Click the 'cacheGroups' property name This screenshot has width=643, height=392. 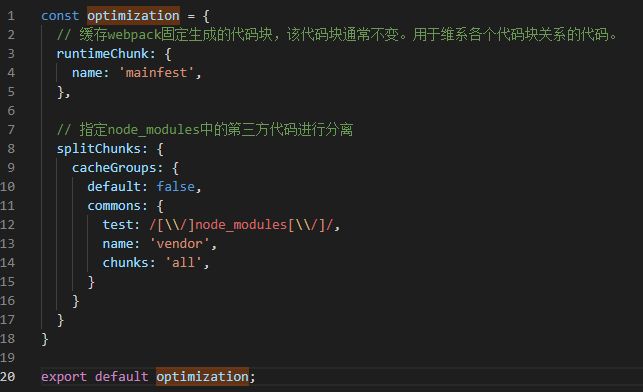(x=114, y=168)
